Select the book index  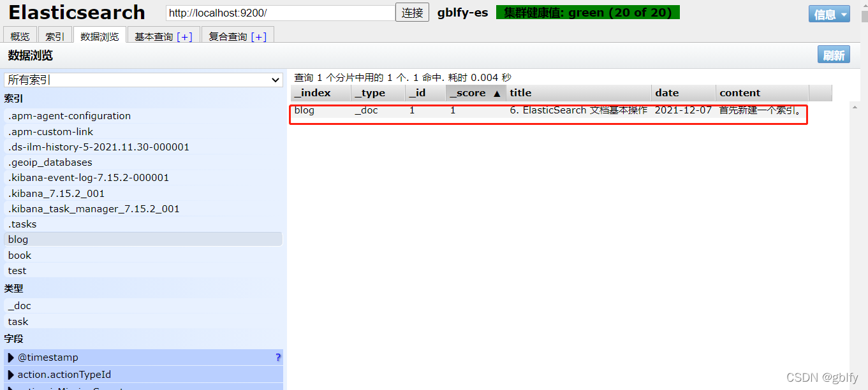tap(143, 255)
